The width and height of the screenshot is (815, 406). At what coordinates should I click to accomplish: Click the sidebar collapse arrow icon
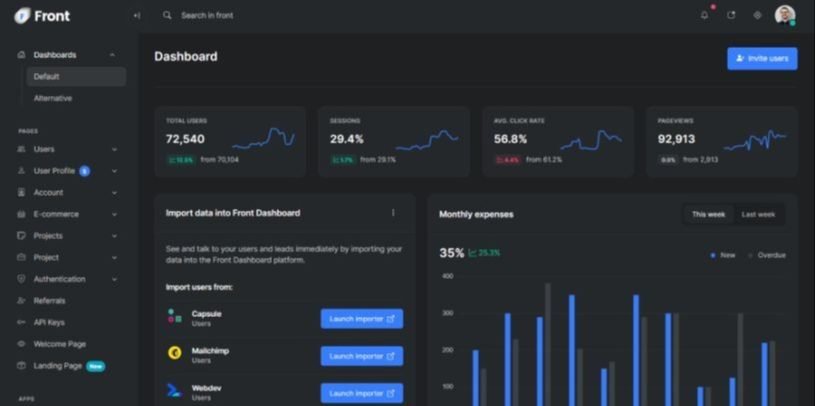pyautogui.click(x=136, y=16)
